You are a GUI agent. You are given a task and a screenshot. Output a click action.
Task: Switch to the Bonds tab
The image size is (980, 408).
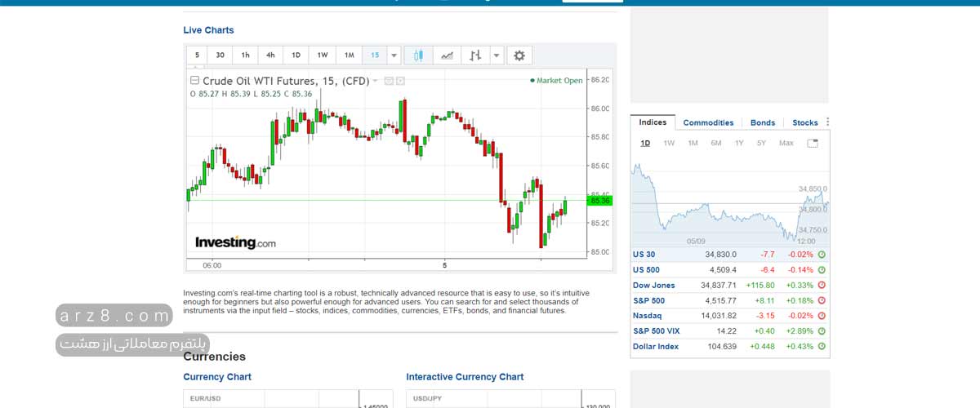click(x=763, y=122)
